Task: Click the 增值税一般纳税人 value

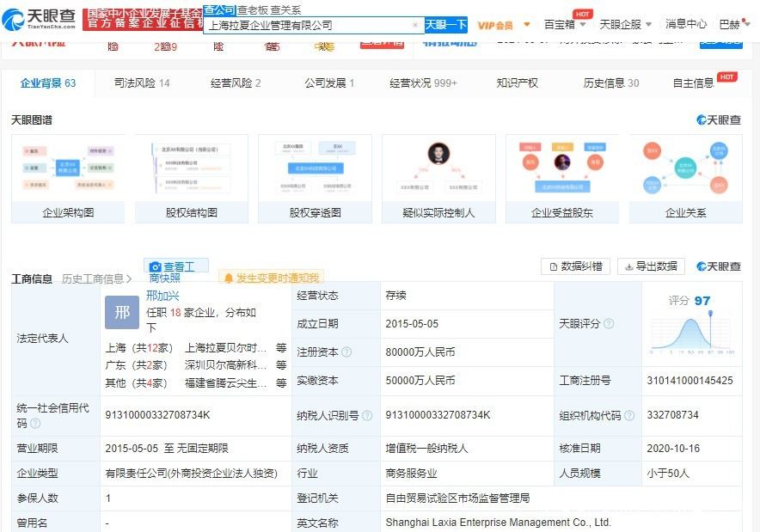Action: tap(426, 448)
